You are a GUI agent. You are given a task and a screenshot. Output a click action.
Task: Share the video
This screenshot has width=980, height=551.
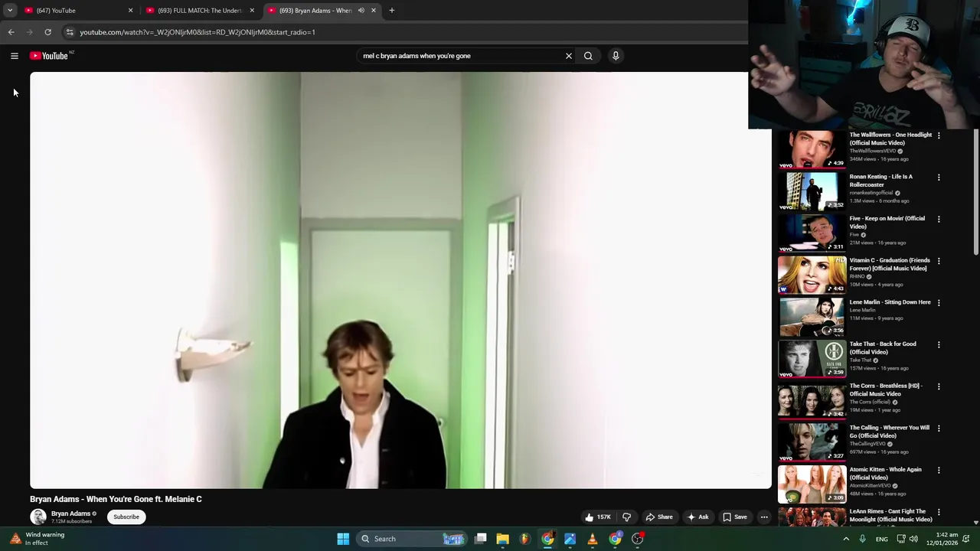pyautogui.click(x=658, y=517)
